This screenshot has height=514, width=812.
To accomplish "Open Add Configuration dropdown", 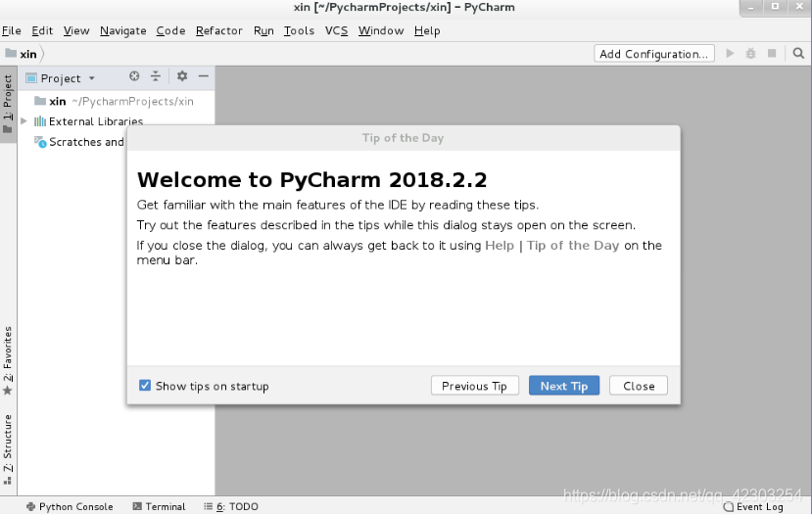I will pyautogui.click(x=653, y=54).
